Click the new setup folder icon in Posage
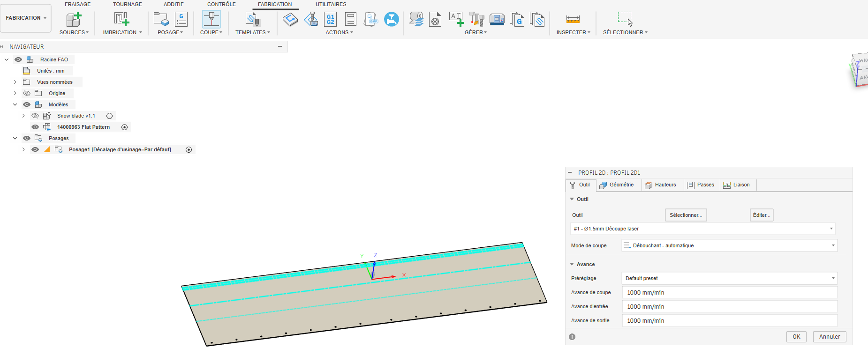The height and width of the screenshot is (363, 868). [161, 19]
